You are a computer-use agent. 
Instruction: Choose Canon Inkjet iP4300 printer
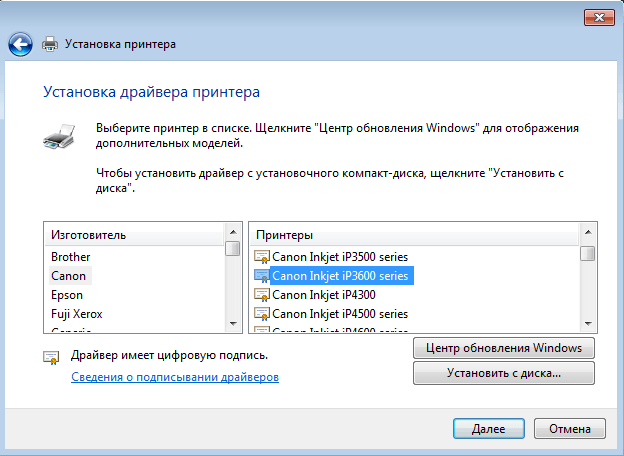coord(324,295)
